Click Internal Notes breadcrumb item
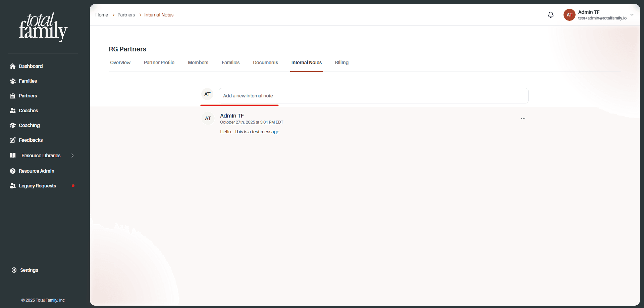644x308 pixels. pyautogui.click(x=159, y=15)
